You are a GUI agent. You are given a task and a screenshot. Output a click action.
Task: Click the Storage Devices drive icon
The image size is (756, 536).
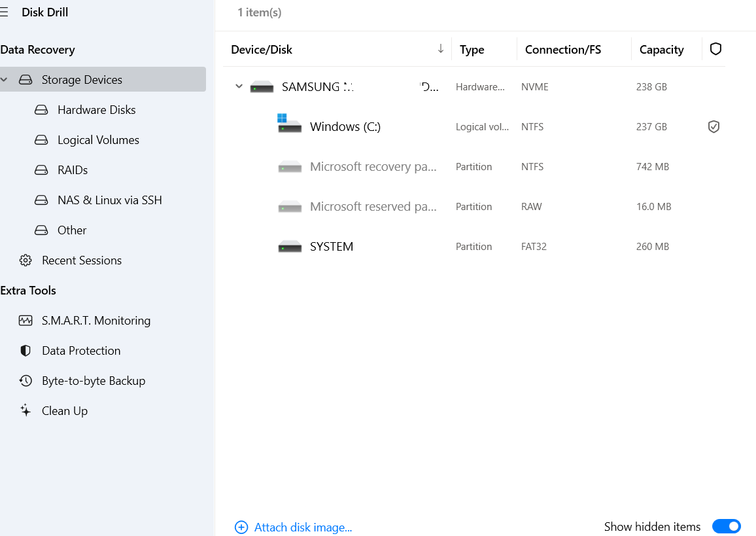26,80
